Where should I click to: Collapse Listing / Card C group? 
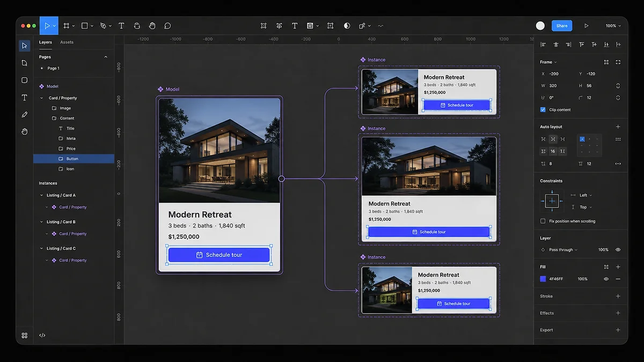coord(42,248)
